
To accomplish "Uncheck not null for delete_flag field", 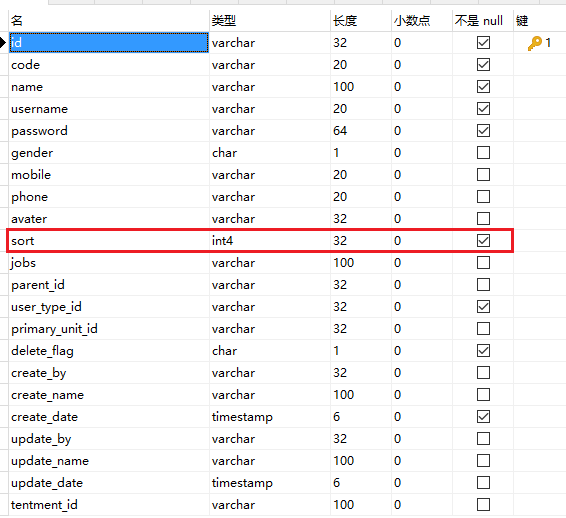I will click(483, 351).
